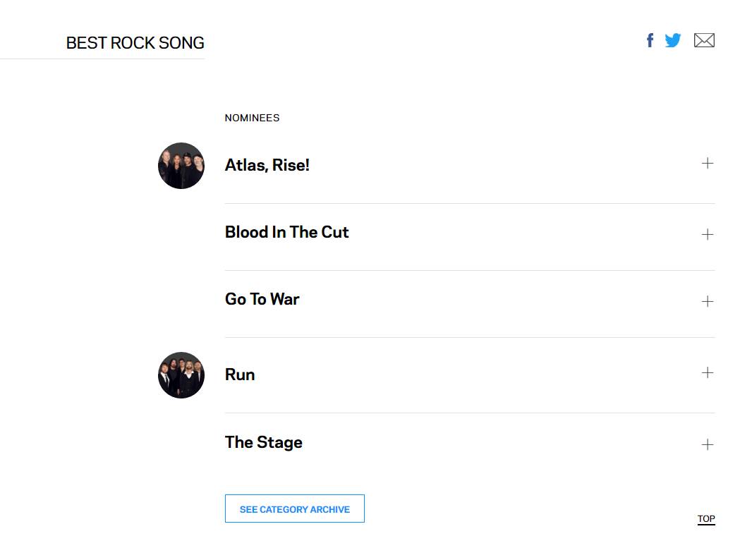Click the Run song title

click(x=240, y=375)
